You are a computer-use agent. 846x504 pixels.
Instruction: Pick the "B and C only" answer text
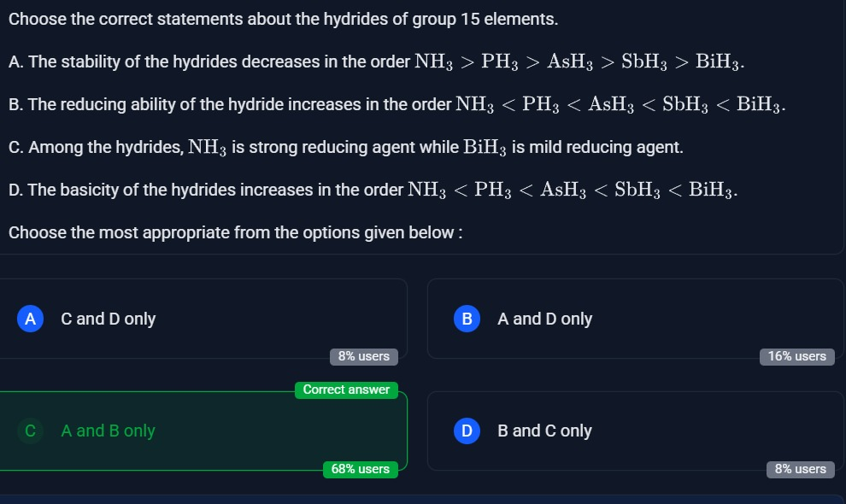(x=544, y=431)
